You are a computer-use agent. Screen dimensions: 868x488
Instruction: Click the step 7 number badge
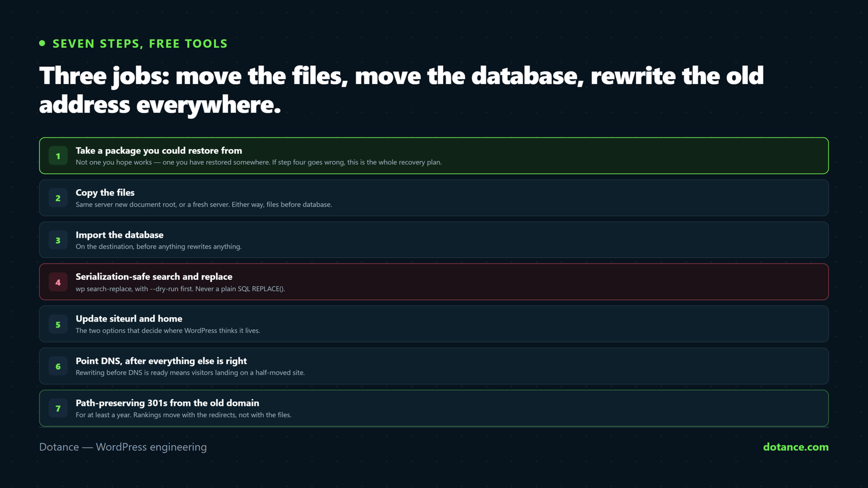point(58,408)
